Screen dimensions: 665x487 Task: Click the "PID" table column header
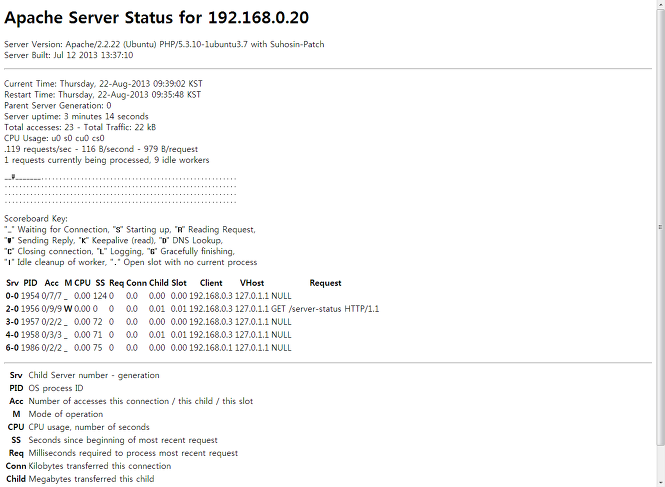[31, 283]
